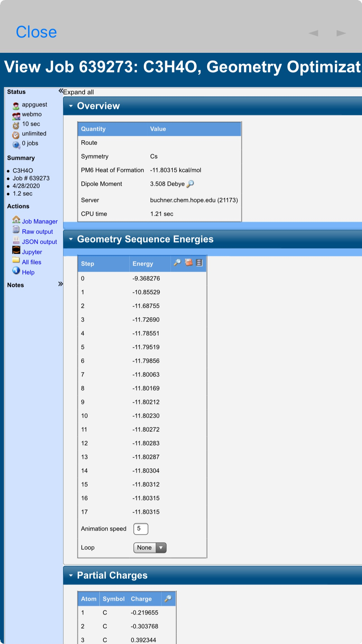Click the Job Manager house icon

click(16, 220)
